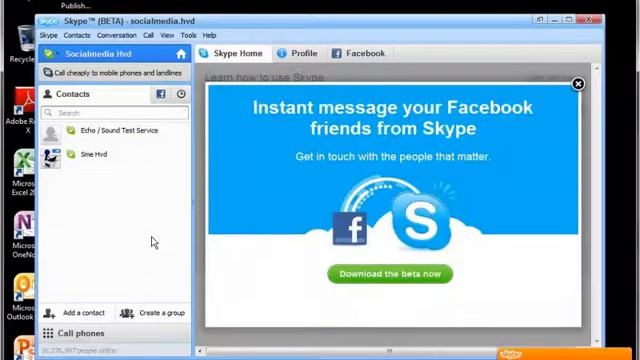Show recent conversations clock icon
Screen dimensions: 640x360
click(181, 94)
